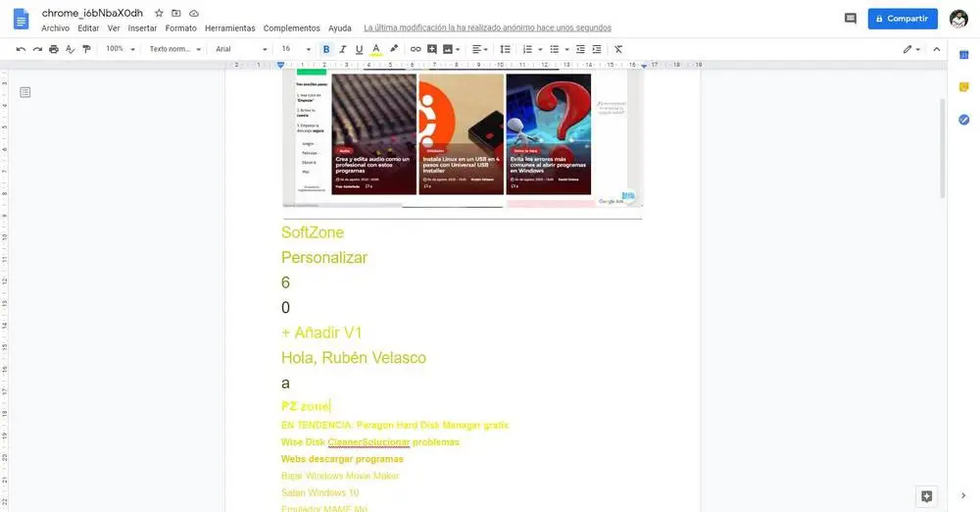Screen dimensions: 980x512
Task: Open the Complementos menu
Action: click(291, 28)
